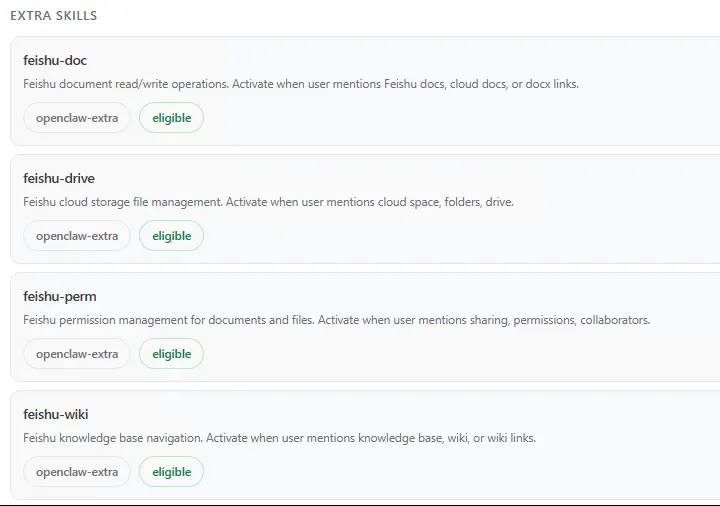Image resolution: width=720 pixels, height=506 pixels.
Task: Click eligible status tag under feishu-wiki
Action: pos(171,472)
